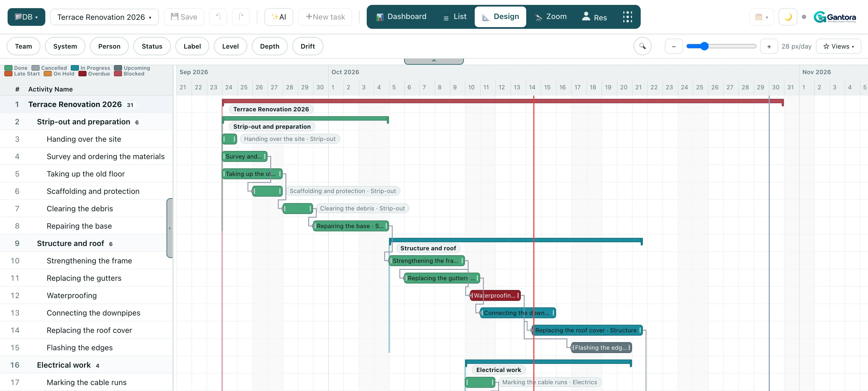Toggle the Label filter chip
The height and width of the screenshot is (391, 868).
tap(192, 46)
